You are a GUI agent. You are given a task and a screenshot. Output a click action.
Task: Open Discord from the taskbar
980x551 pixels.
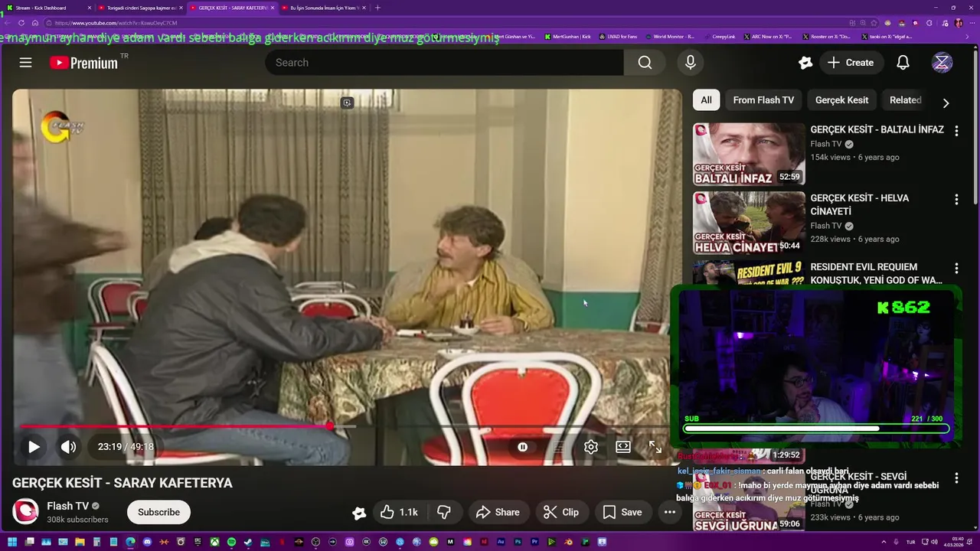(147, 543)
